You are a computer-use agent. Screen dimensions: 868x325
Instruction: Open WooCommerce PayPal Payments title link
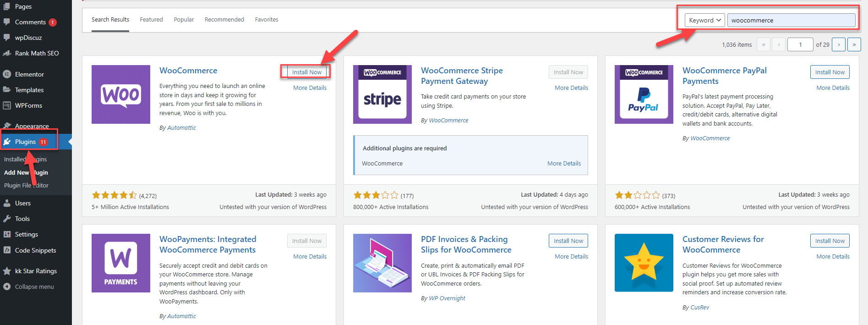tap(724, 76)
